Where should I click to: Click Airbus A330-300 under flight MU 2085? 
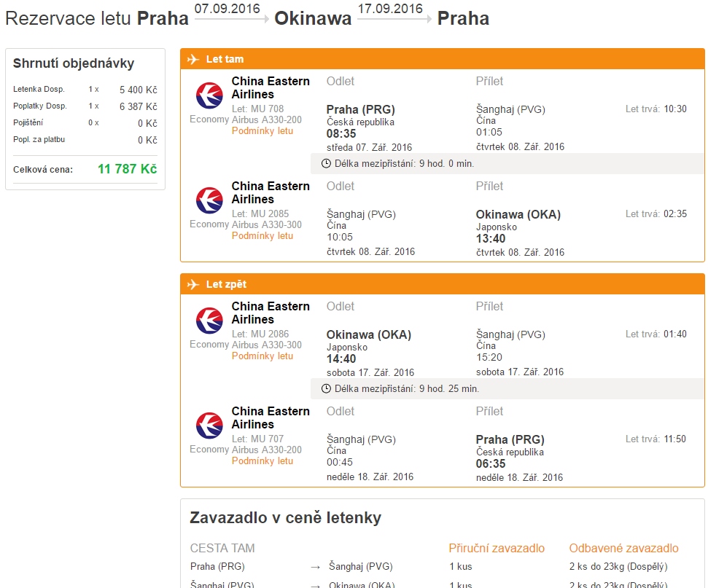click(266, 225)
